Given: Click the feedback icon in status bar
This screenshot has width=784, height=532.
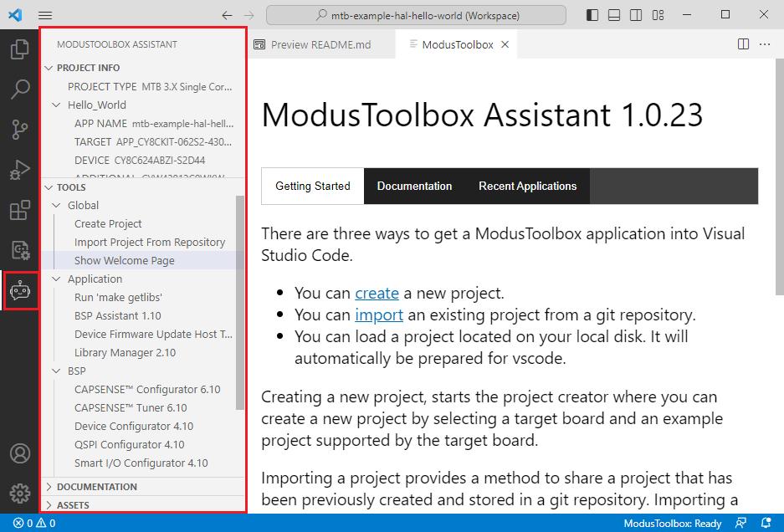Looking at the screenshot, I should point(740,523).
